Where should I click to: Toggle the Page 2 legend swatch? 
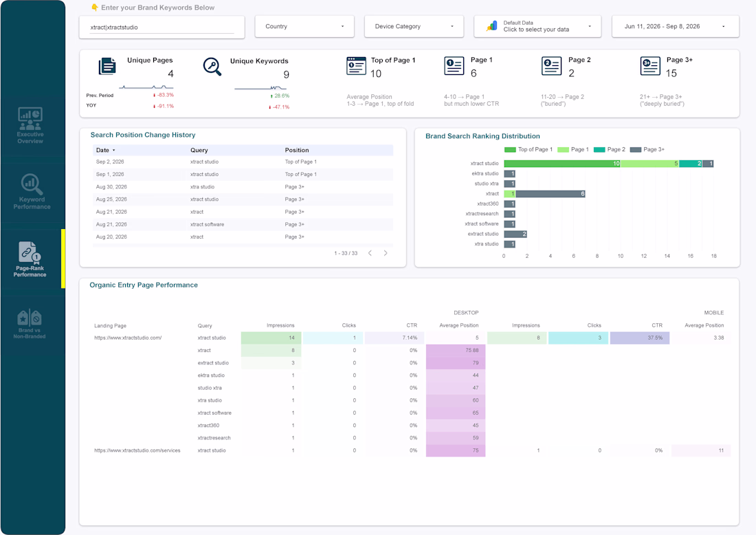[x=599, y=149]
